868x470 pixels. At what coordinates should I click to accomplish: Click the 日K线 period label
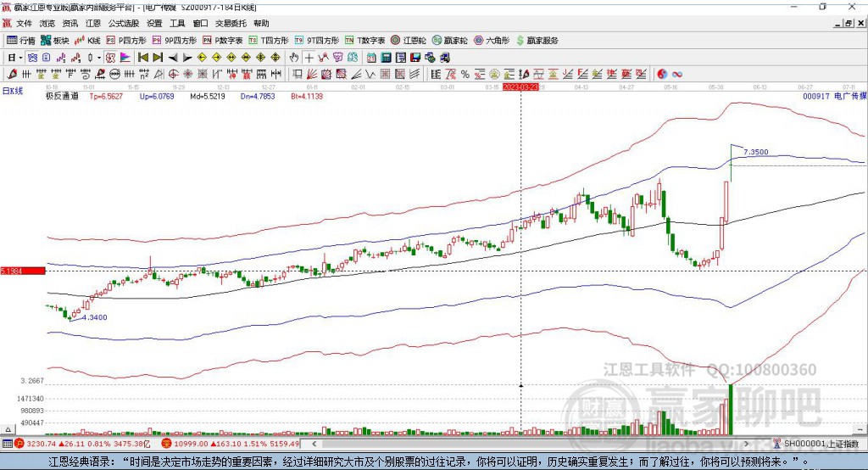pos(13,91)
